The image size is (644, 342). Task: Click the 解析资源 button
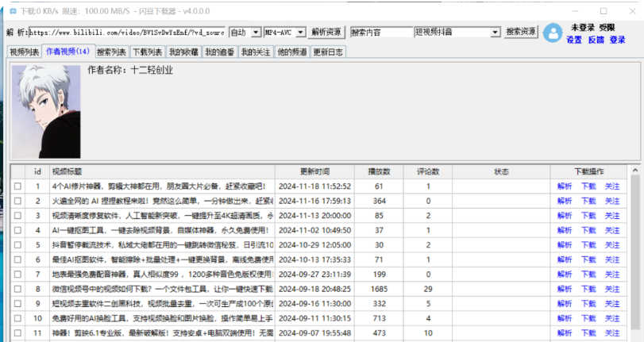point(326,33)
